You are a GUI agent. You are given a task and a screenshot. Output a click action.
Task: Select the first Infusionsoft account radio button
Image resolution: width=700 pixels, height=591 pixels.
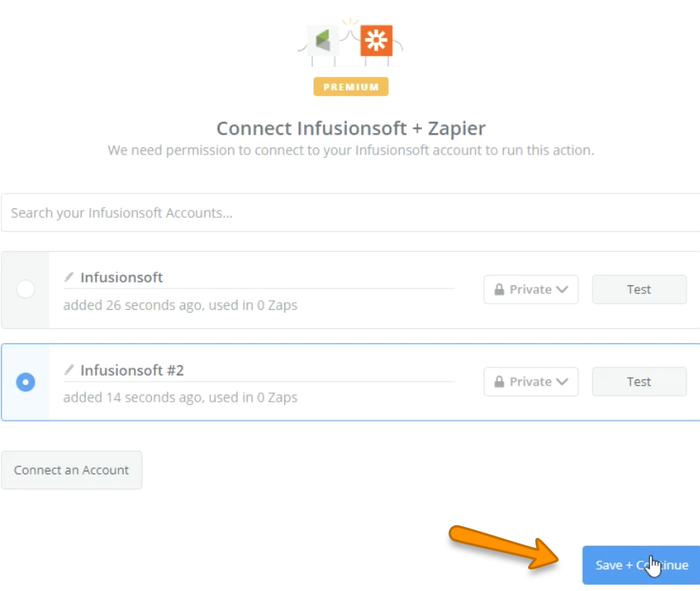25,289
